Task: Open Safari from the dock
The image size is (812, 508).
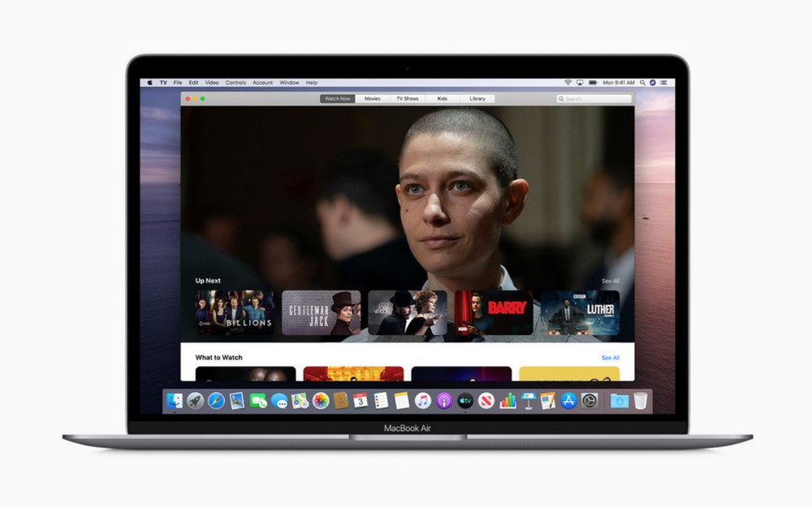Action: point(216,400)
